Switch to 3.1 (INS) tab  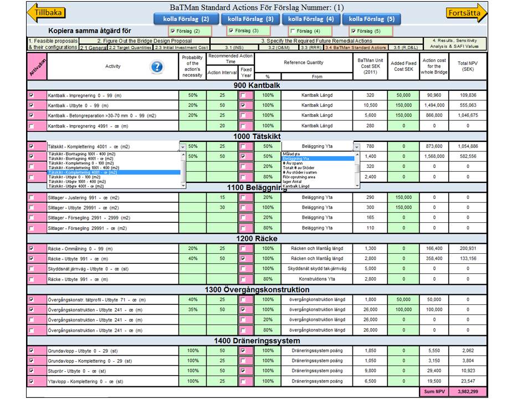tap(234, 48)
